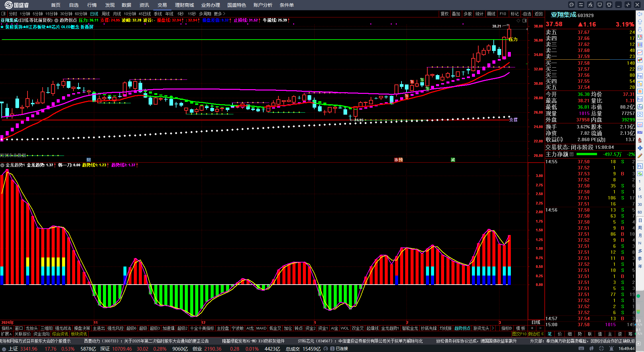
Task: Click the 笔 tick detail tab
Action: pyautogui.click(x=550, y=334)
